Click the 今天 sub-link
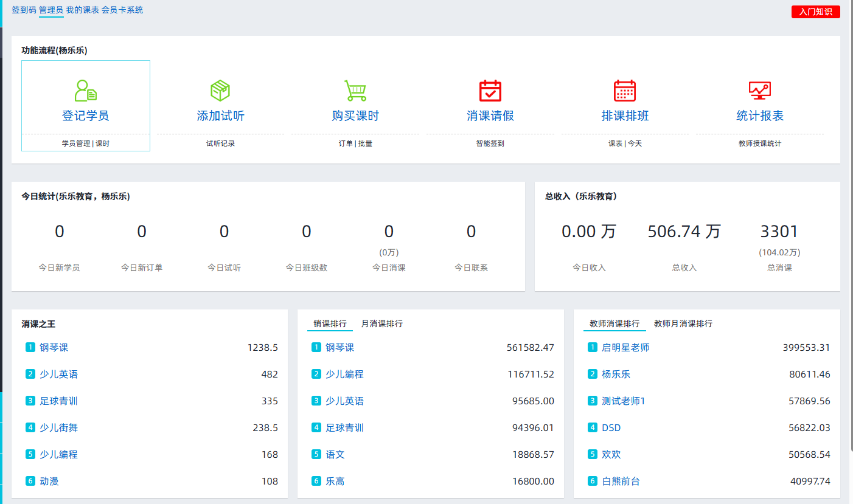853x504 pixels. coord(635,143)
